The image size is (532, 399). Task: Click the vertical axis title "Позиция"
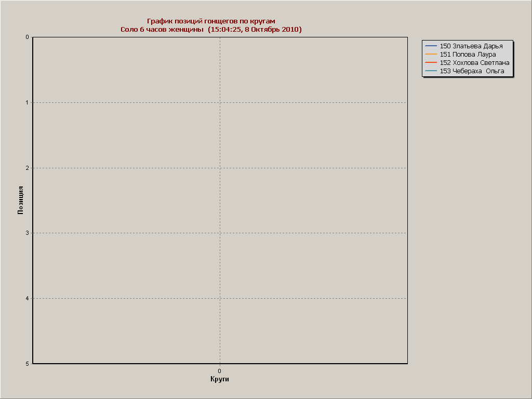[x=21, y=200]
